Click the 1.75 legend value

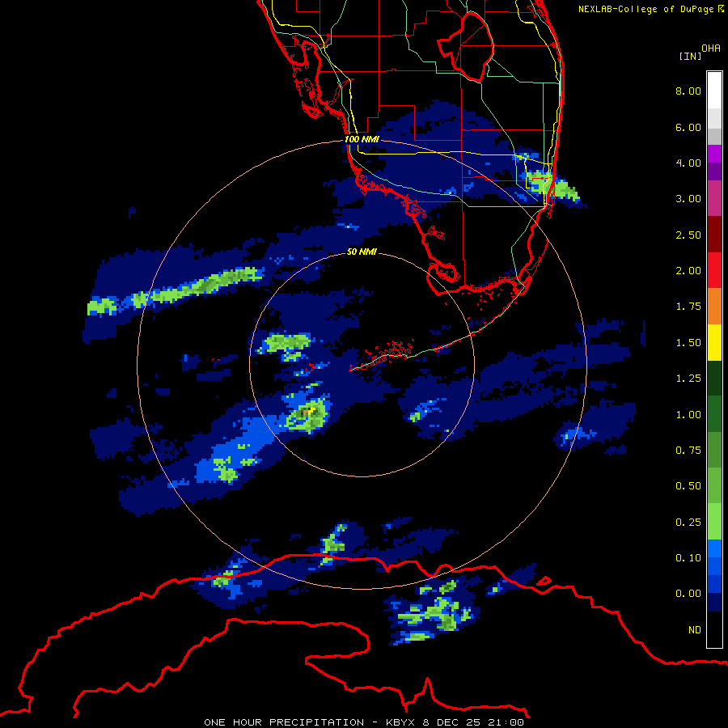point(688,307)
